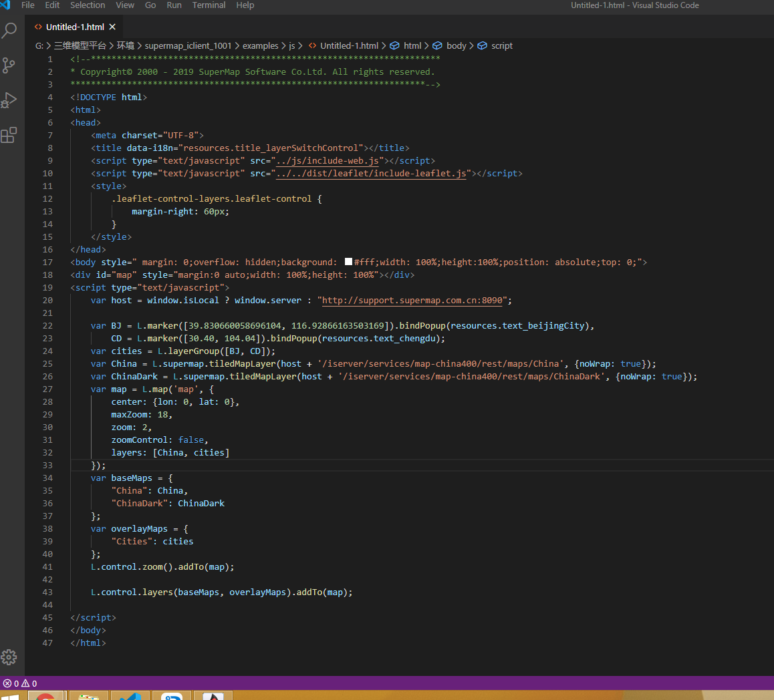Open the Terminal menu

click(x=209, y=5)
